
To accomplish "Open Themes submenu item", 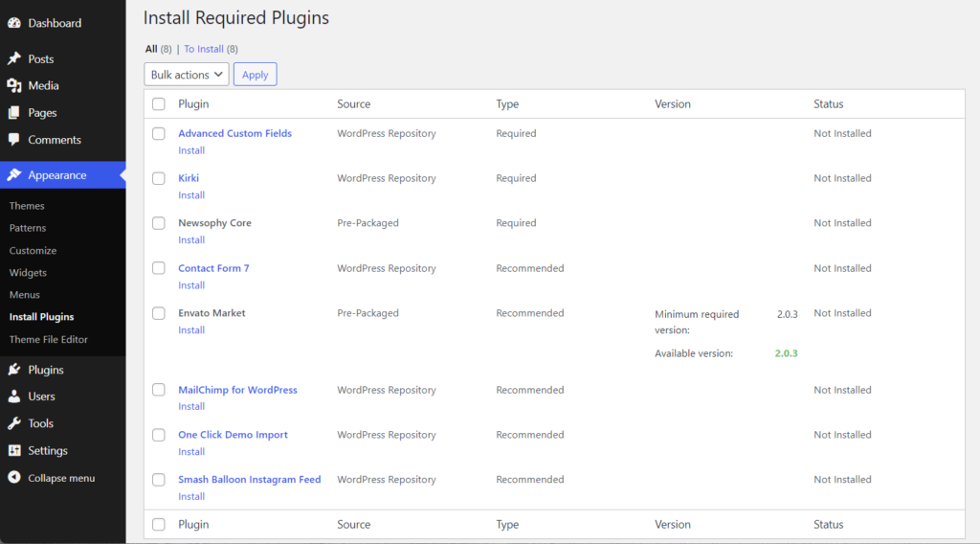I will [x=27, y=206].
